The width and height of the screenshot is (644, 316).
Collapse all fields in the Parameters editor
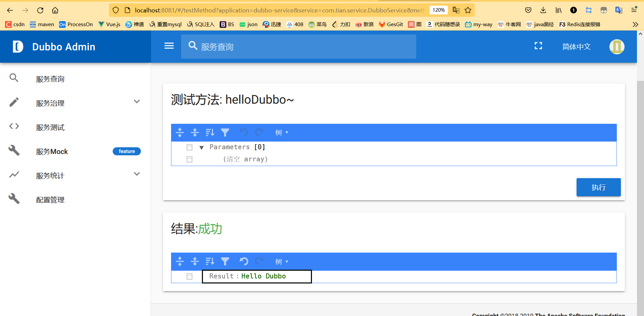click(x=195, y=133)
